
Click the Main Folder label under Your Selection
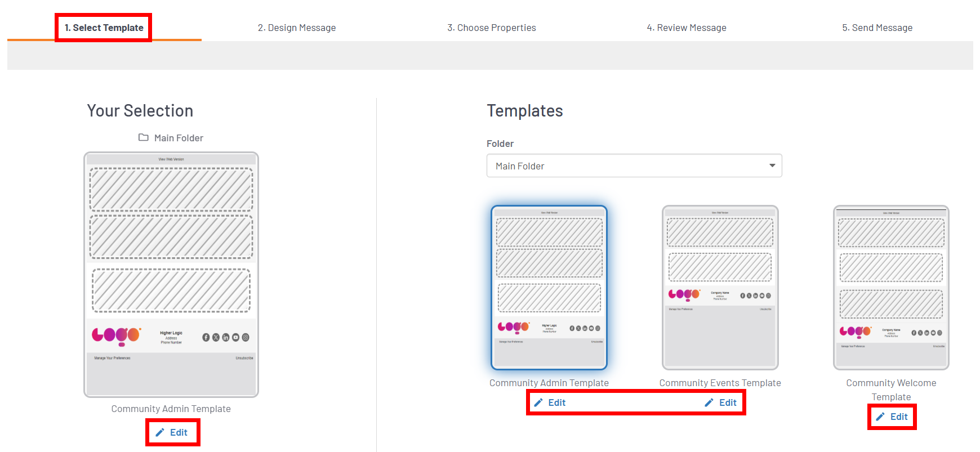(179, 138)
